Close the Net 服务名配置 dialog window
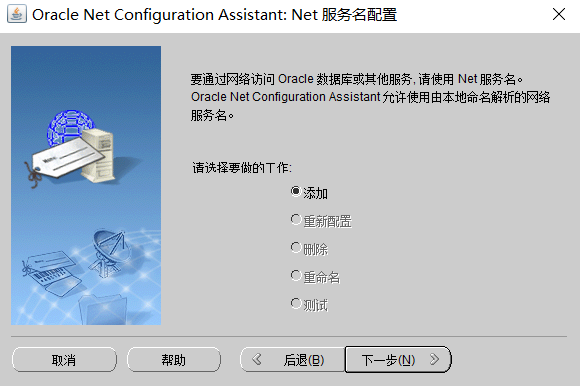Viewport: 580px width, 386px height. (559, 14)
